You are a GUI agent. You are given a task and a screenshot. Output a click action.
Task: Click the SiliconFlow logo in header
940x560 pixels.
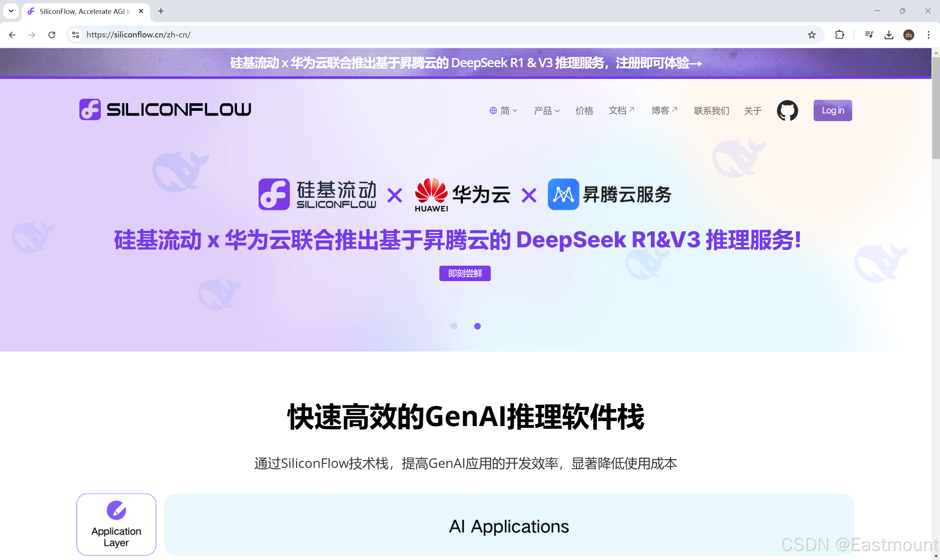click(165, 109)
